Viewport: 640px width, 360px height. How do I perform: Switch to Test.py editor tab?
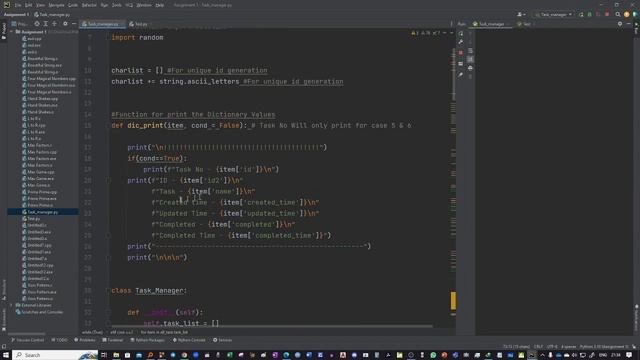138,24
